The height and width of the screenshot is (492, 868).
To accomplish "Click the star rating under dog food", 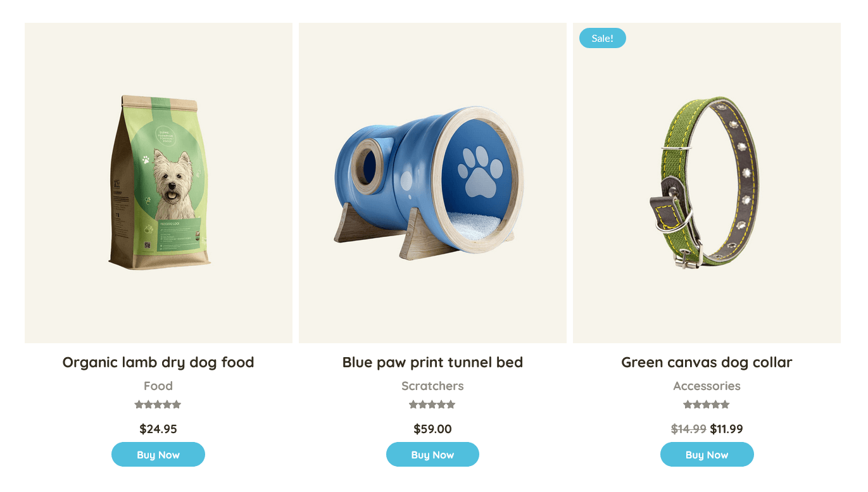I will tap(158, 405).
